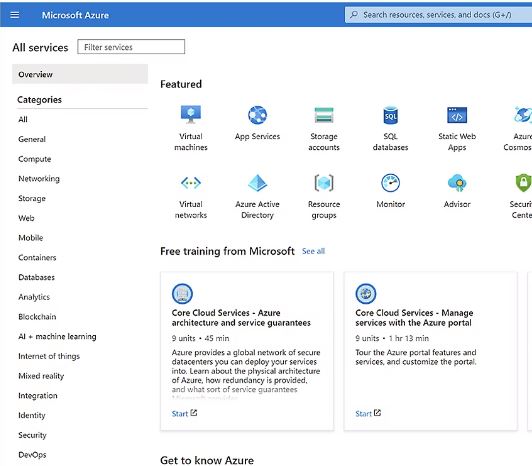This screenshot has width=532, height=466.
Task: Open App Services featured icon
Action: [x=257, y=115]
